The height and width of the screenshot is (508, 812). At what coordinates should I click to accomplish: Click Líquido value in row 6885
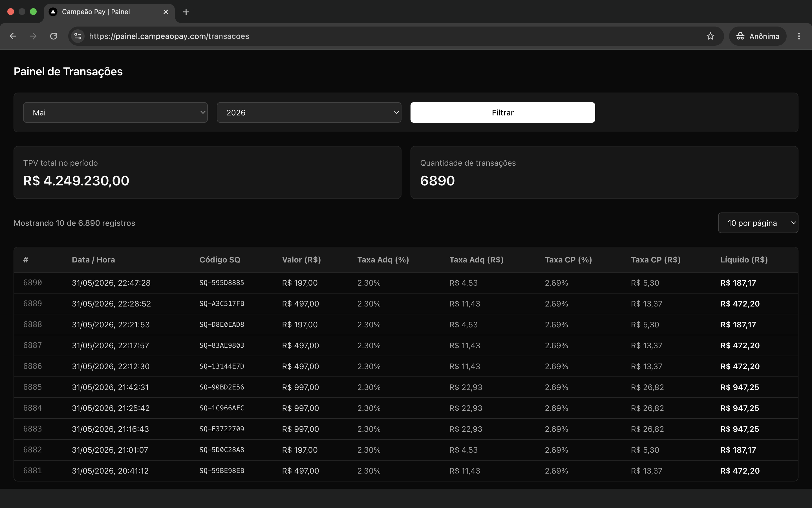point(740,387)
